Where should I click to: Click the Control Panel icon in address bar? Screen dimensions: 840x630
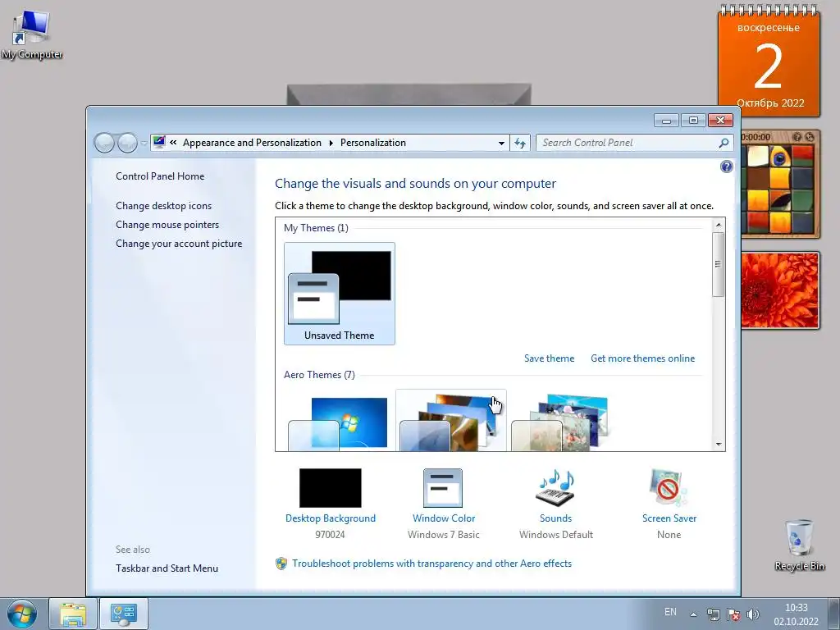click(x=159, y=143)
